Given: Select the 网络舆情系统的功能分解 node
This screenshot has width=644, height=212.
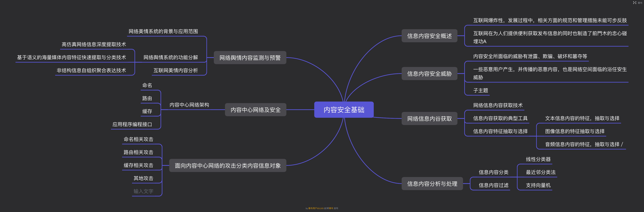Looking at the screenshot, I should 170,57.
